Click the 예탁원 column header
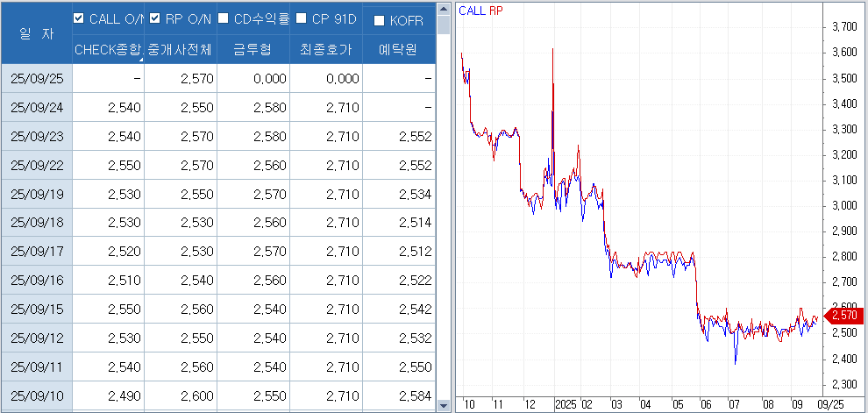Screen dimensions: 868x413 (x=398, y=50)
